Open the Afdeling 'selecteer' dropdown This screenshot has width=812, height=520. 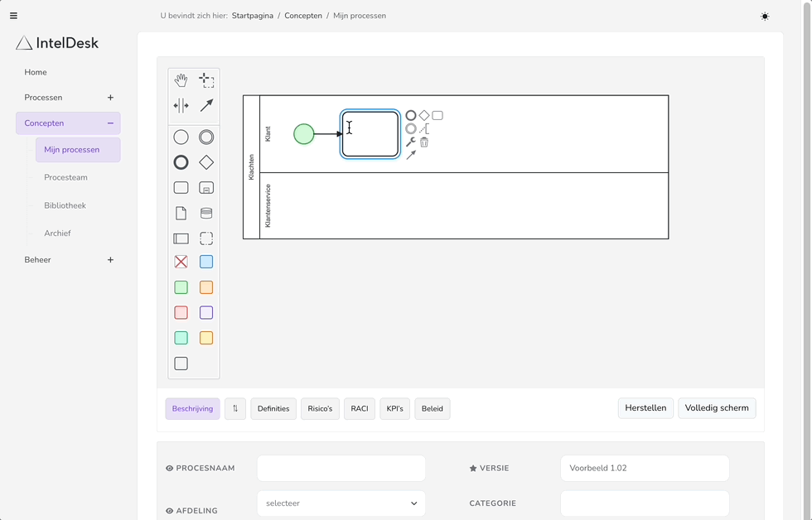[341, 503]
